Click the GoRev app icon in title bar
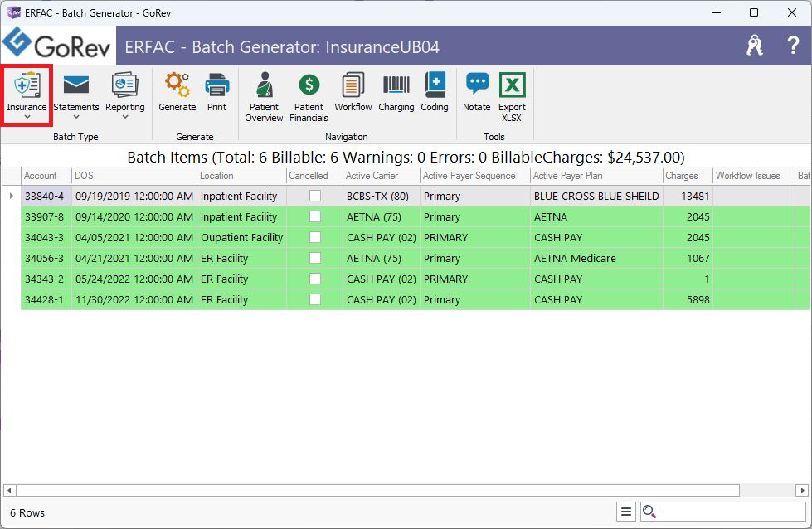Image resolution: width=812 pixels, height=529 pixels. tap(14, 13)
